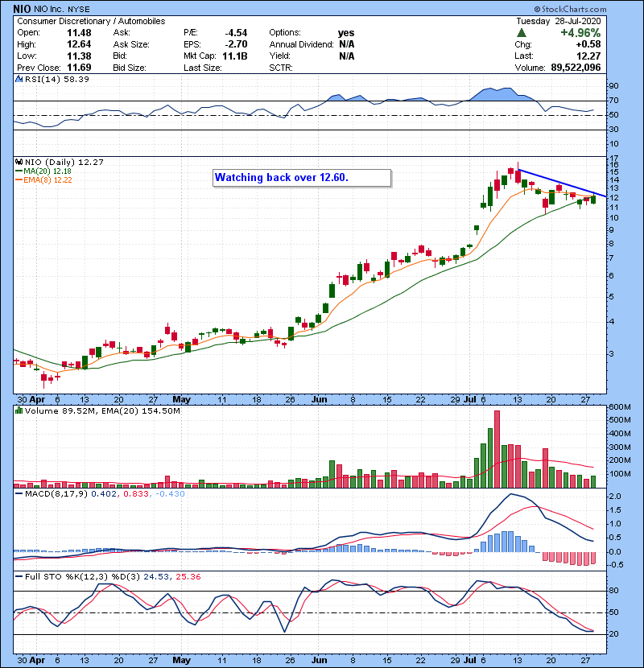This screenshot has height=668, width=644.
Task: Click the tallest red volume bar in July
Action: (497, 449)
